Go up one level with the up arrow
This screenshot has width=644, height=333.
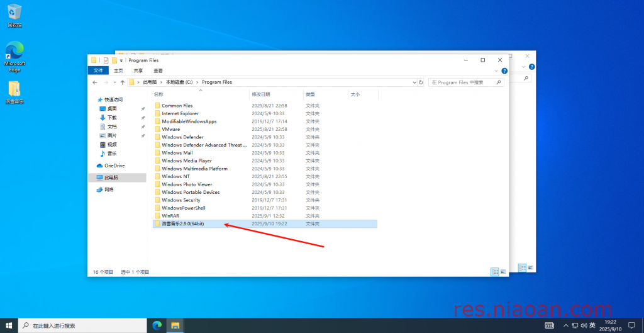123,82
